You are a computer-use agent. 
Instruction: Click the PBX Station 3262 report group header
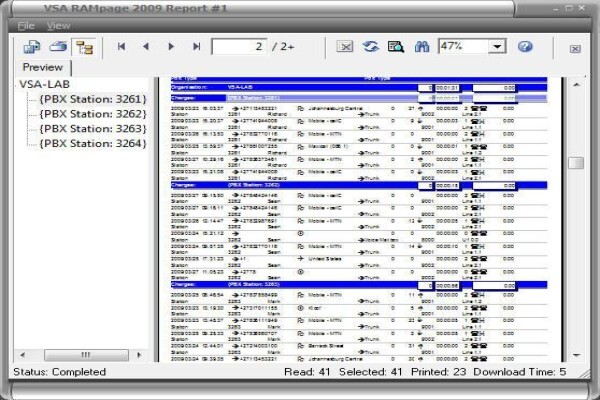[x=359, y=185]
